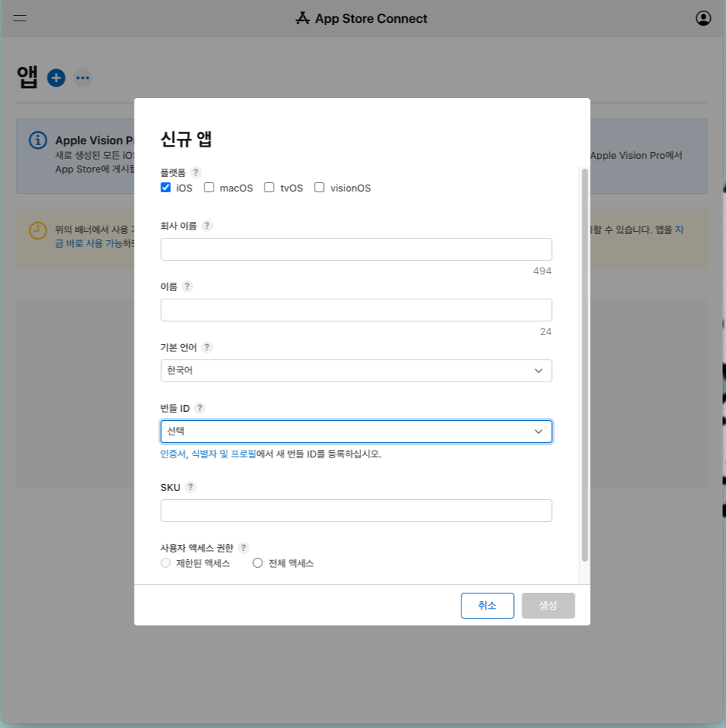
Task: Open the 인증서, 식별자 및 프로필 link
Action: 208,454
